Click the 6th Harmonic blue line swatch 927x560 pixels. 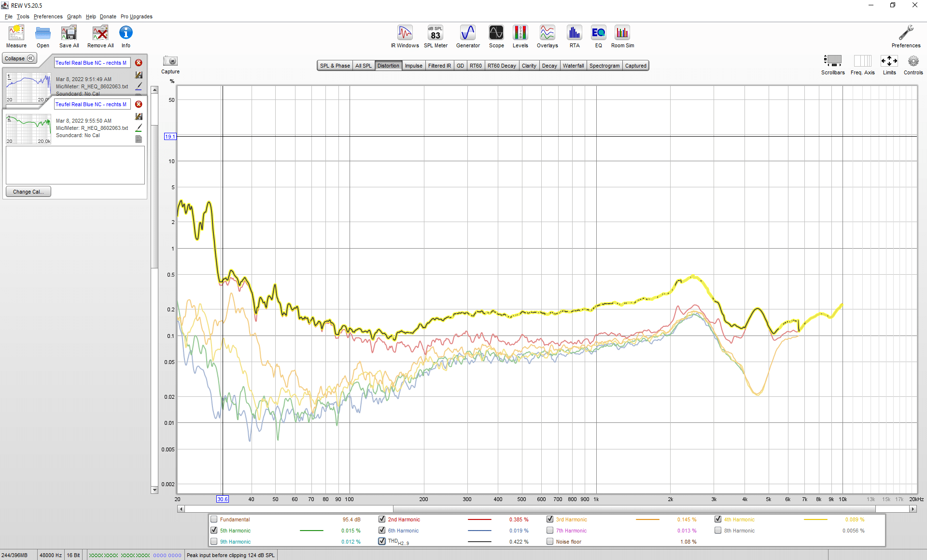[479, 531]
